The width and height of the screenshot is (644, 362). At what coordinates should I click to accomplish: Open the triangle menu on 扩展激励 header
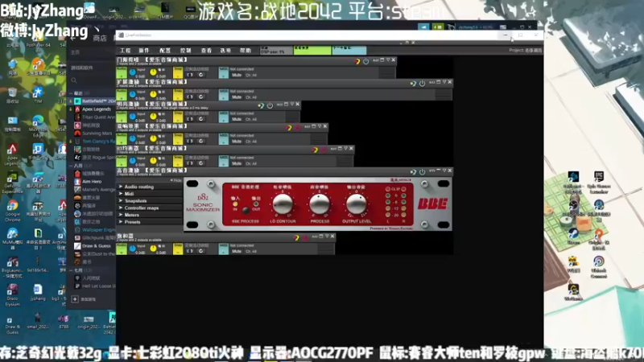tap(444, 82)
